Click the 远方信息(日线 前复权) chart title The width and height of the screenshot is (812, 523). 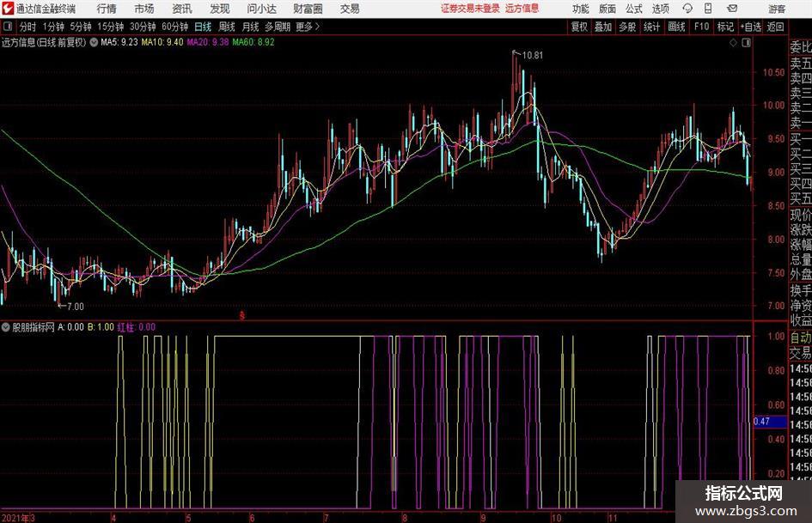[44, 42]
